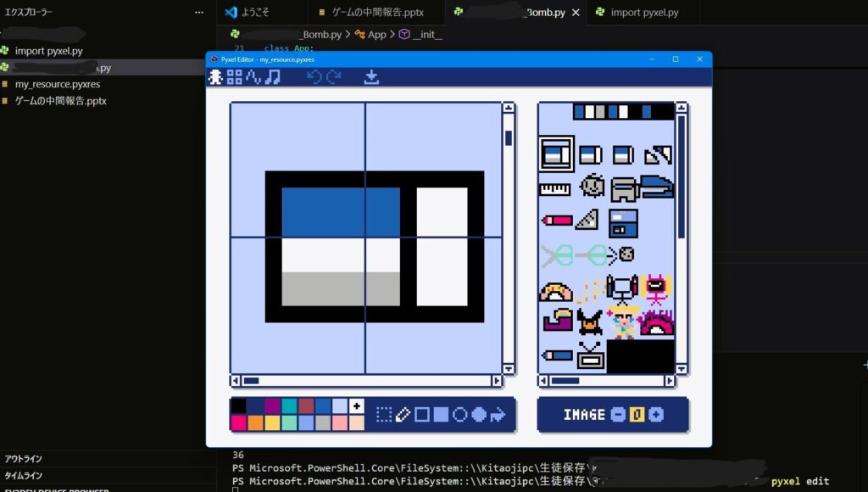Save the resource with download icon
The height and width of the screenshot is (492, 868).
point(370,77)
